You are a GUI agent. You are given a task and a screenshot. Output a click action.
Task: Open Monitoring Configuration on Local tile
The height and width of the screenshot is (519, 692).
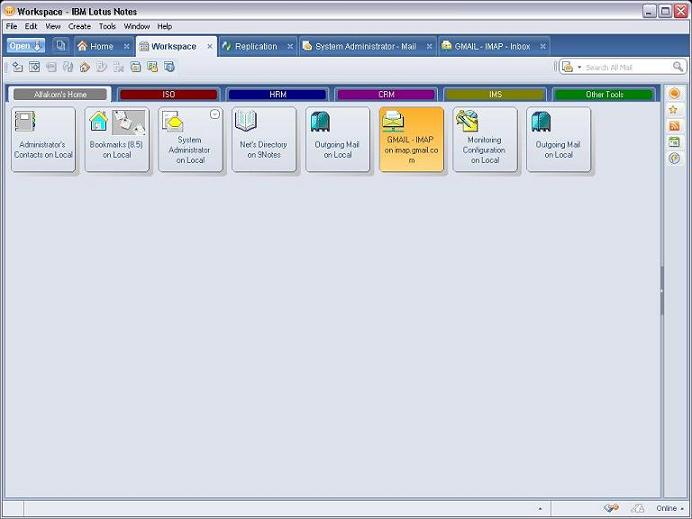click(485, 139)
